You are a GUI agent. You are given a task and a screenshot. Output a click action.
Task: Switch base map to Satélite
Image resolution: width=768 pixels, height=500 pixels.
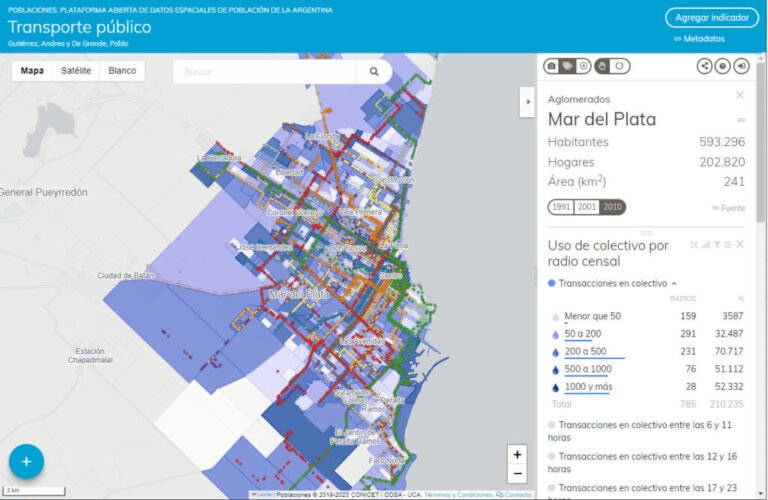click(76, 71)
